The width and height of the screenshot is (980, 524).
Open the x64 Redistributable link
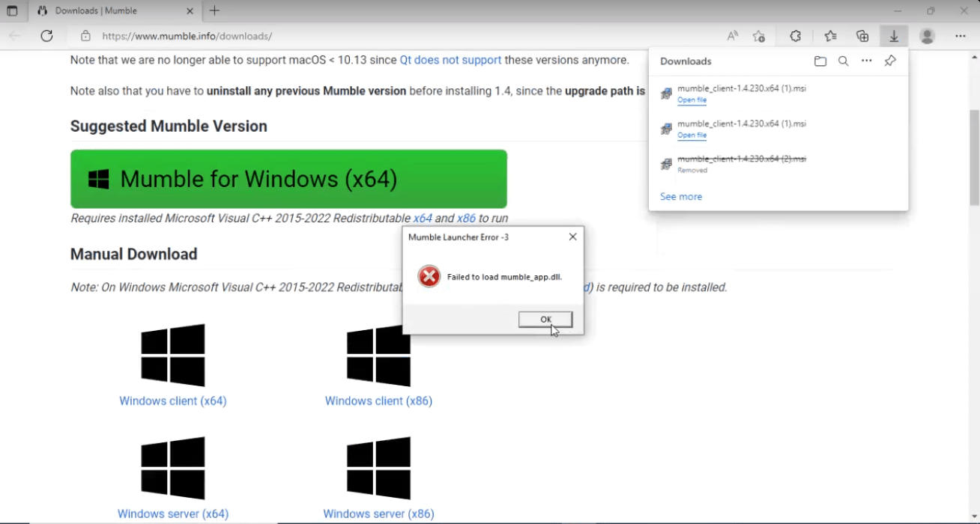pos(423,219)
